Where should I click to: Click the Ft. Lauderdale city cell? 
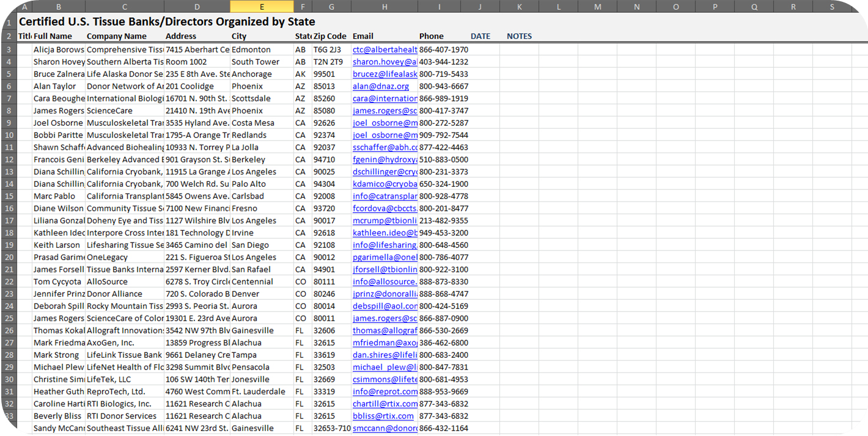[261, 391]
